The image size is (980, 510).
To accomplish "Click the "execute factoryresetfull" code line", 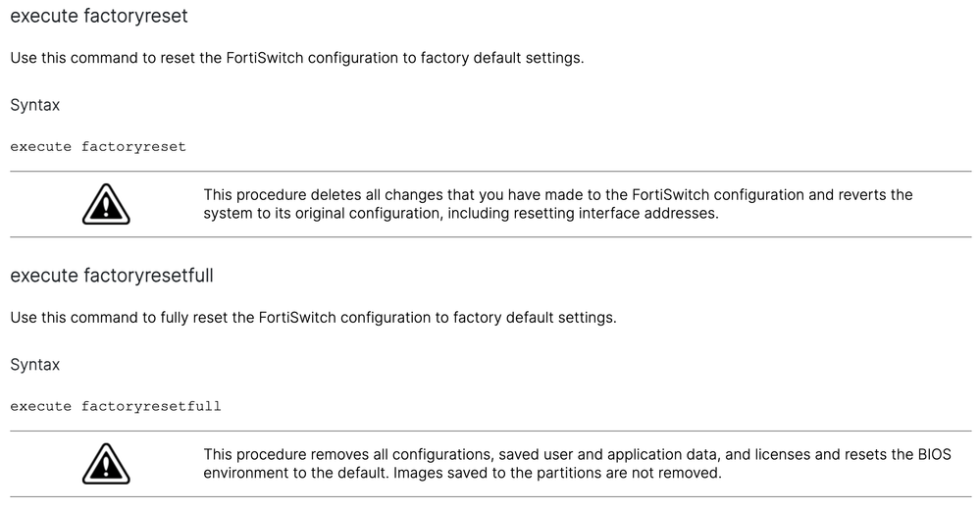I will [115, 406].
